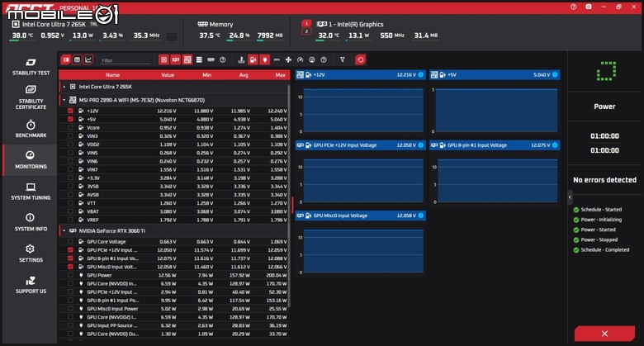This screenshot has width=644, height=346.
Task: Sort the table by Min column
Action: (206, 75)
